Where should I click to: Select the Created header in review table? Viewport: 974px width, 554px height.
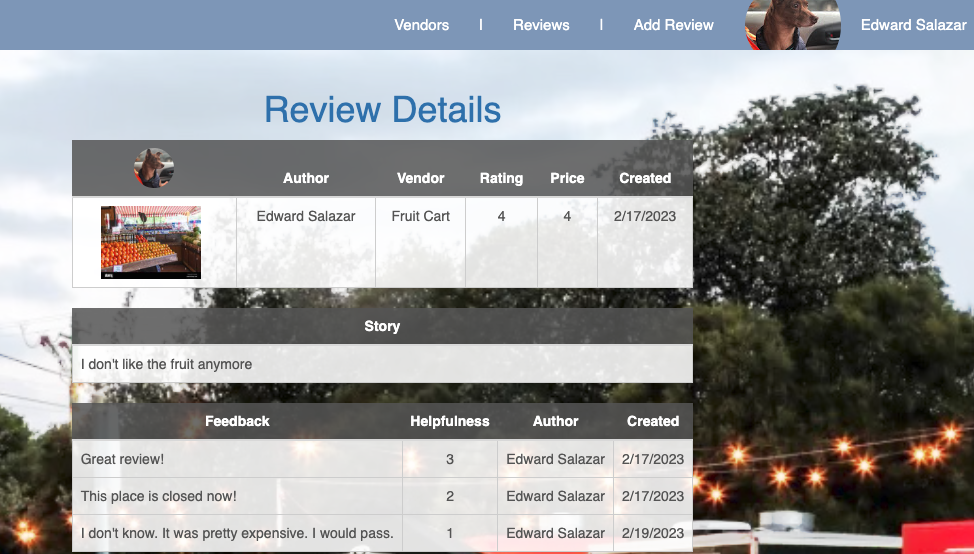645,178
